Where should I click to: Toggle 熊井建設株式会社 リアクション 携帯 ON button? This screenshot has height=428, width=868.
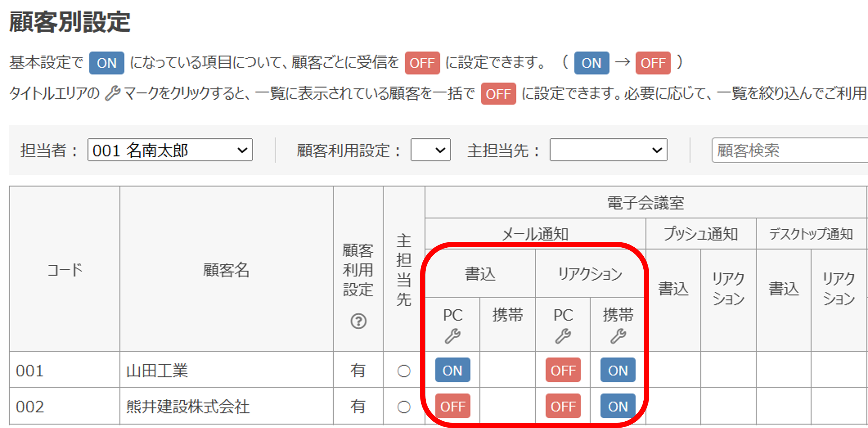[x=618, y=406]
